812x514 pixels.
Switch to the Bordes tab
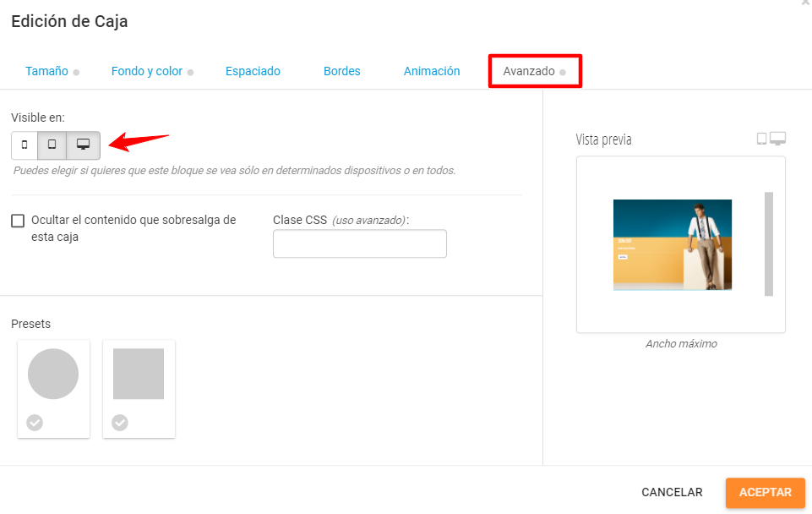[342, 71]
